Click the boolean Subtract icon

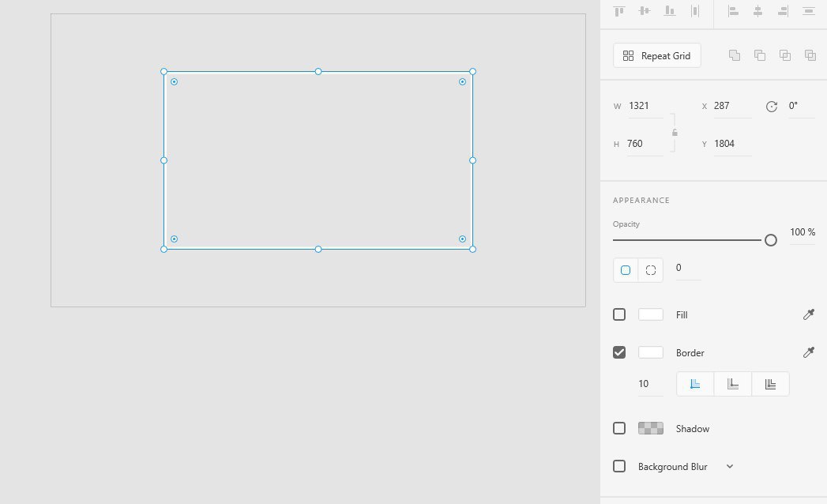[x=760, y=55]
